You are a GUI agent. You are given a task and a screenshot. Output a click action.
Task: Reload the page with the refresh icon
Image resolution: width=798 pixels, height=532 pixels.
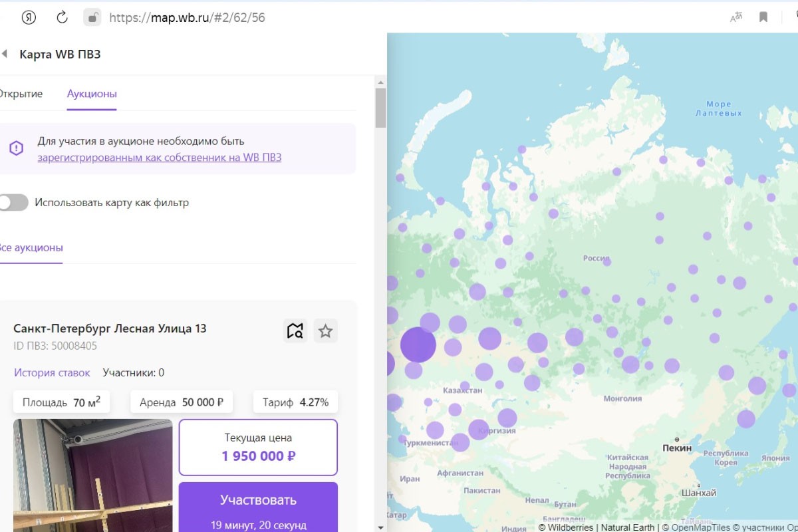pos(62,17)
